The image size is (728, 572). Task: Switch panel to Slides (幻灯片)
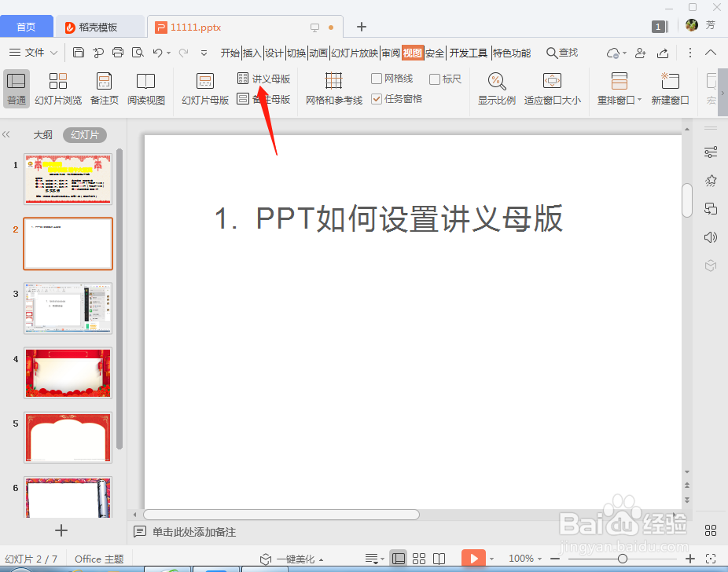click(x=85, y=135)
